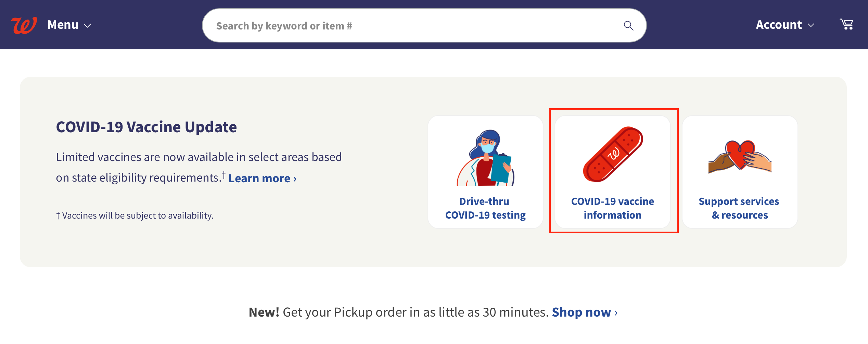The height and width of the screenshot is (344, 868).
Task: Click the arrow after Learn more
Action: pos(295,179)
